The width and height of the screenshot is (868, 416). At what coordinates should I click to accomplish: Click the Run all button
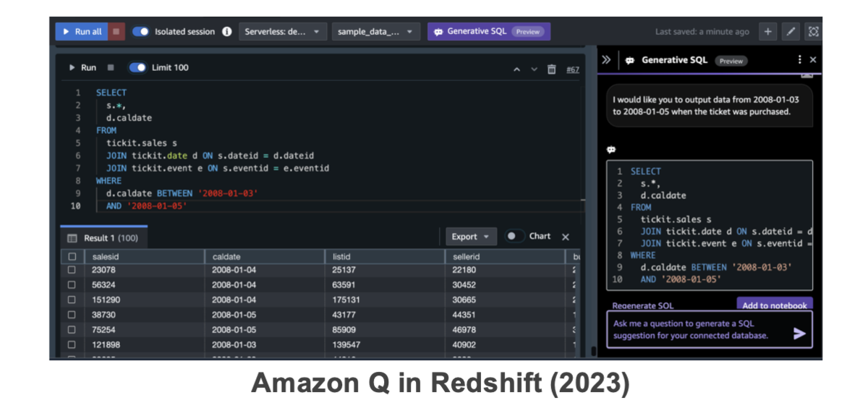coord(82,32)
